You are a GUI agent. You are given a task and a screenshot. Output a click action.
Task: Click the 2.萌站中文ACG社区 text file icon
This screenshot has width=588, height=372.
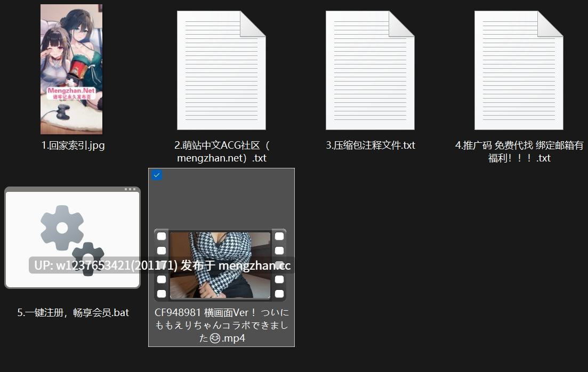(x=221, y=70)
